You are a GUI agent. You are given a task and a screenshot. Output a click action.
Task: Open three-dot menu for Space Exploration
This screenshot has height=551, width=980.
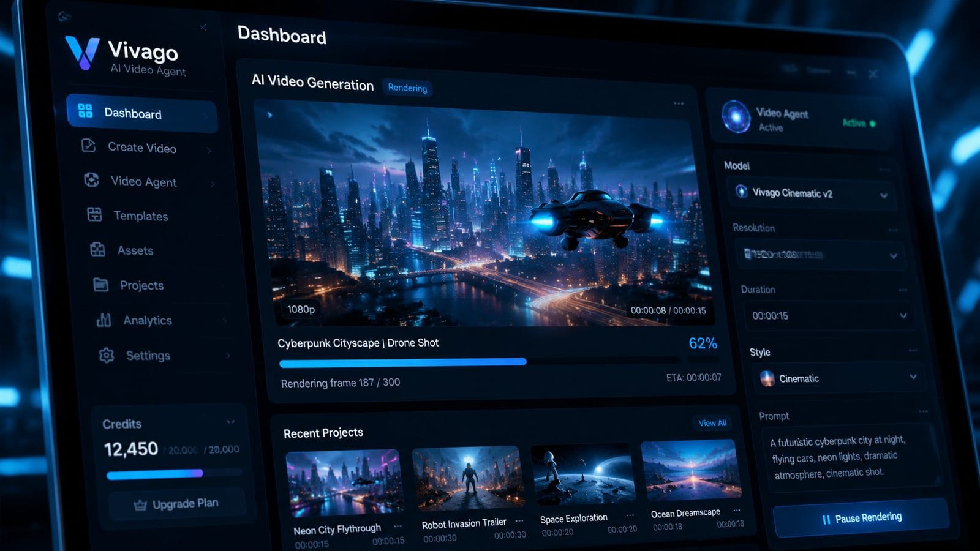coord(630,515)
